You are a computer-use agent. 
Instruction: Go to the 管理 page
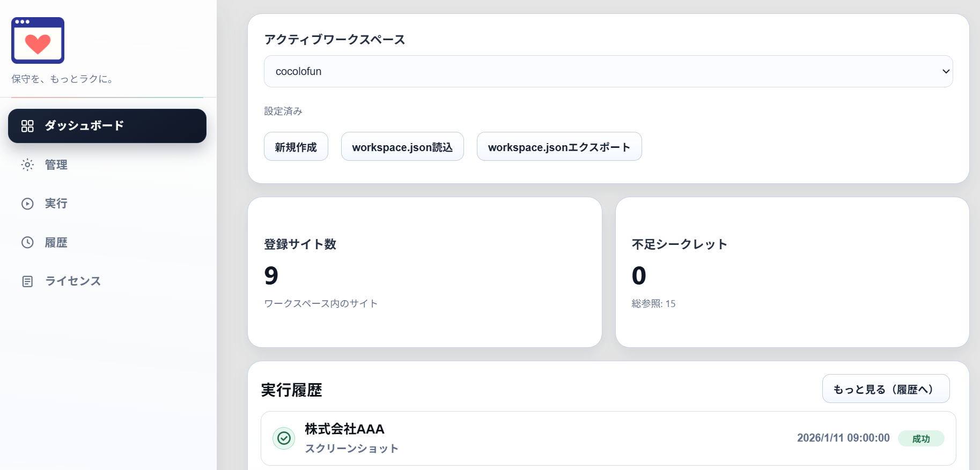pos(107,165)
